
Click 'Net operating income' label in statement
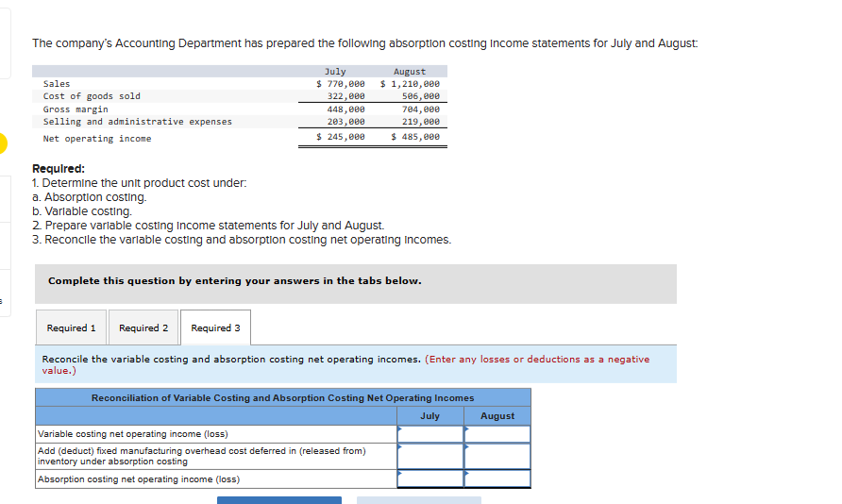coord(97,139)
